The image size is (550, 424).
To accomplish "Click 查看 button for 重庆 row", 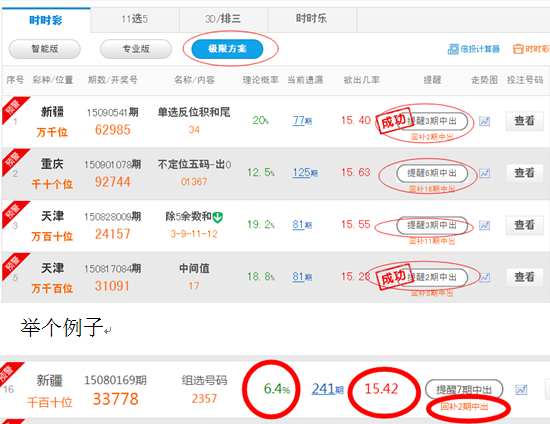I will point(525,173).
